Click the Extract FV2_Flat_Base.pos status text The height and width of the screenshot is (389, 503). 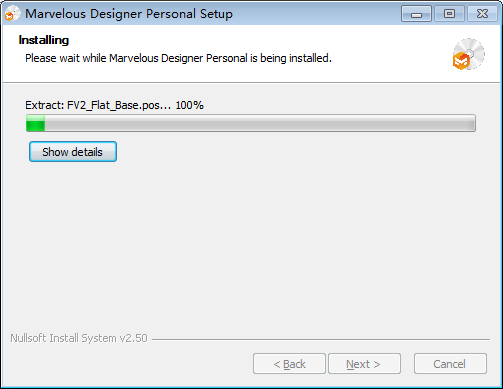pyautogui.click(x=98, y=105)
